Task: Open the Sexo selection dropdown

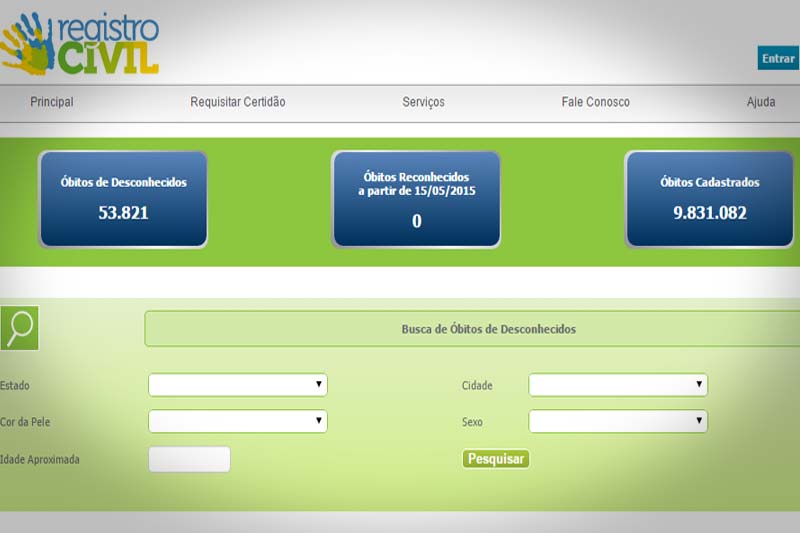Action: click(x=618, y=421)
